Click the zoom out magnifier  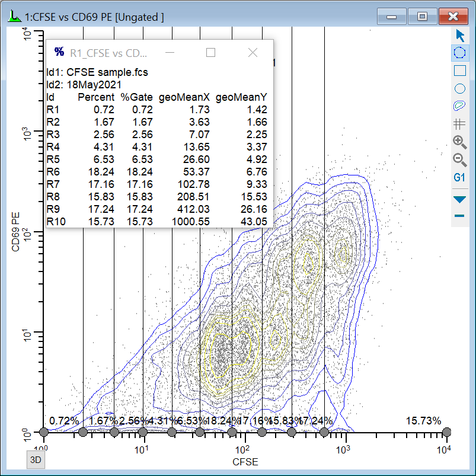pyautogui.click(x=459, y=159)
